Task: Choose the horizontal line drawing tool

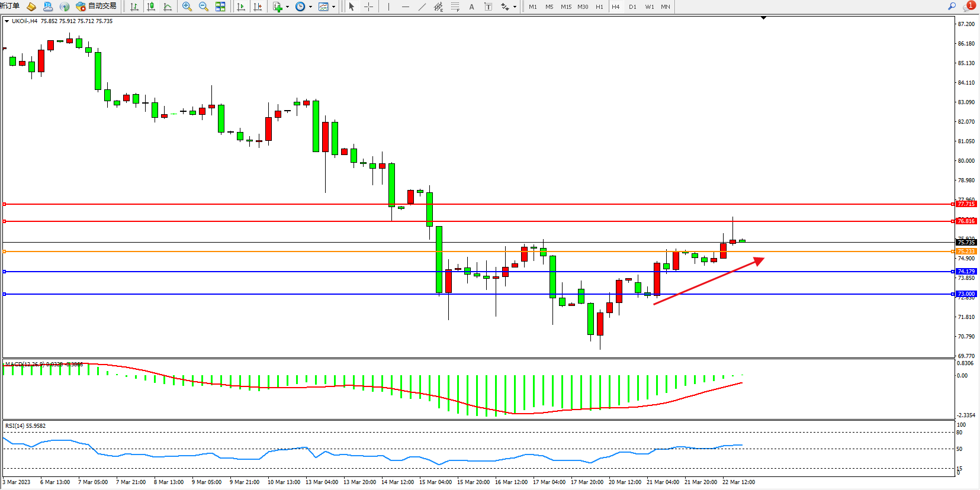Action: pyautogui.click(x=405, y=7)
